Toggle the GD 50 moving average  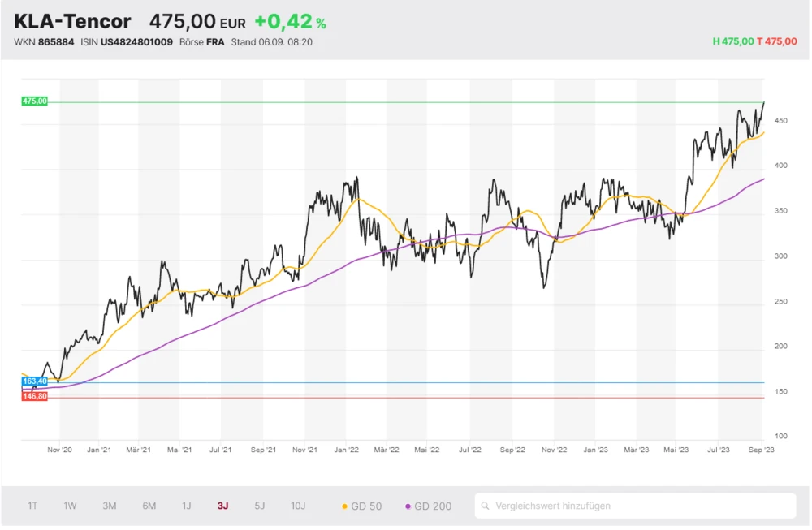click(x=361, y=506)
